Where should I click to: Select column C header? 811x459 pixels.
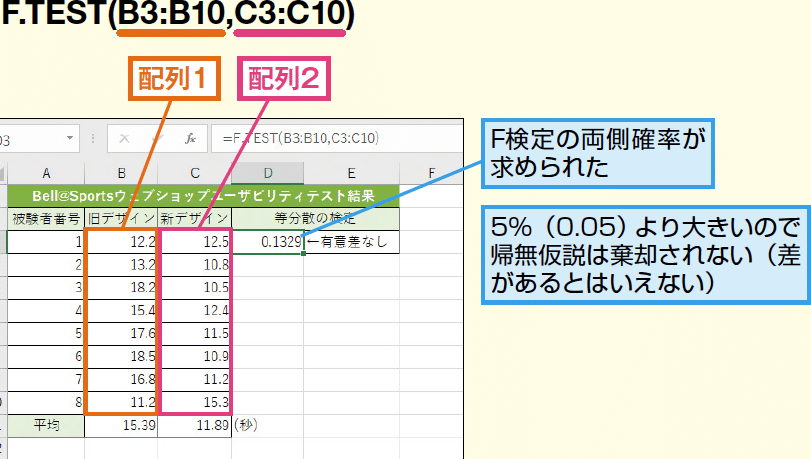coord(195,172)
